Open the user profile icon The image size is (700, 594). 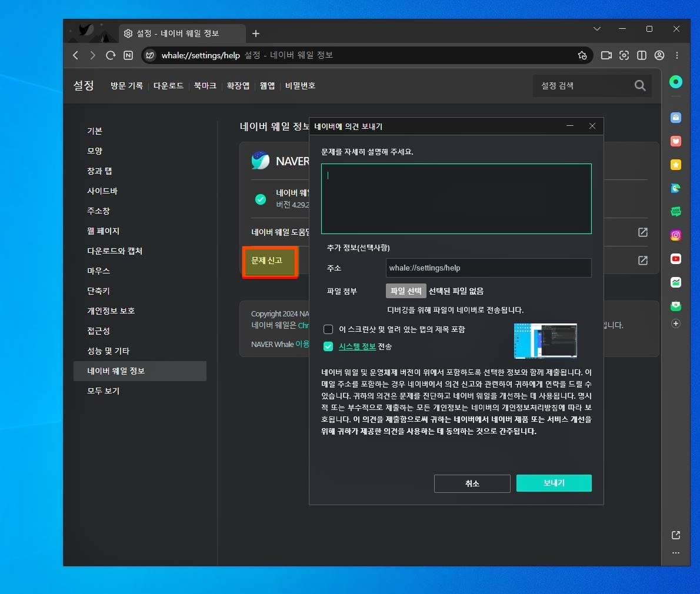pos(659,55)
